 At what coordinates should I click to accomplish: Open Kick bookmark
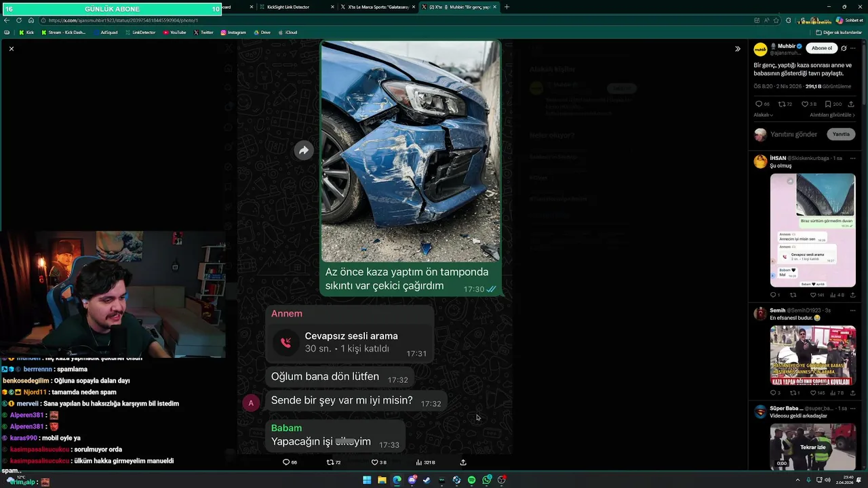(26, 32)
